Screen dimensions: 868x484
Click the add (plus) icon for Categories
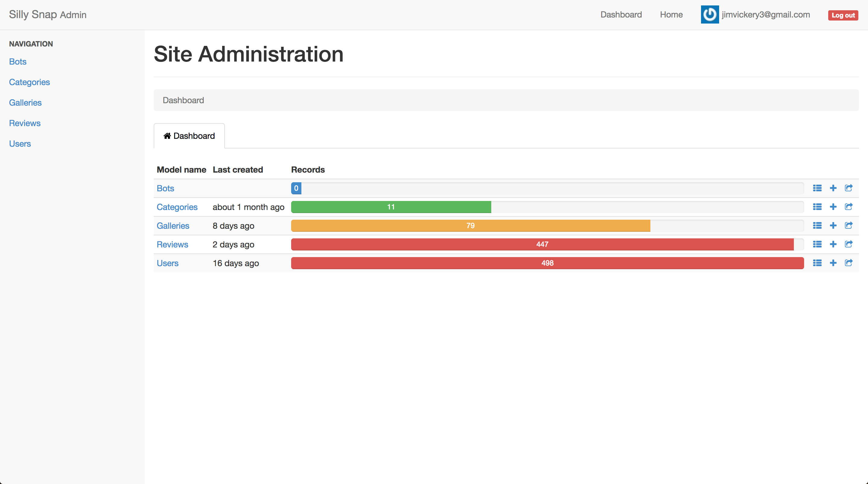tap(833, 207)
